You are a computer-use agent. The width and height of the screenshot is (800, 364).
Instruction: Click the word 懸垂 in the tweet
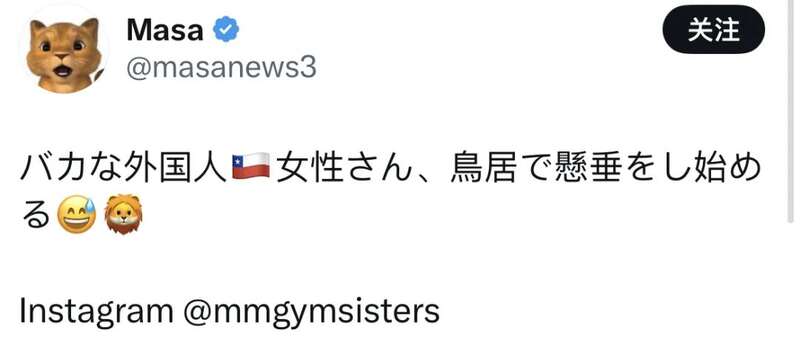pos(586,167)
